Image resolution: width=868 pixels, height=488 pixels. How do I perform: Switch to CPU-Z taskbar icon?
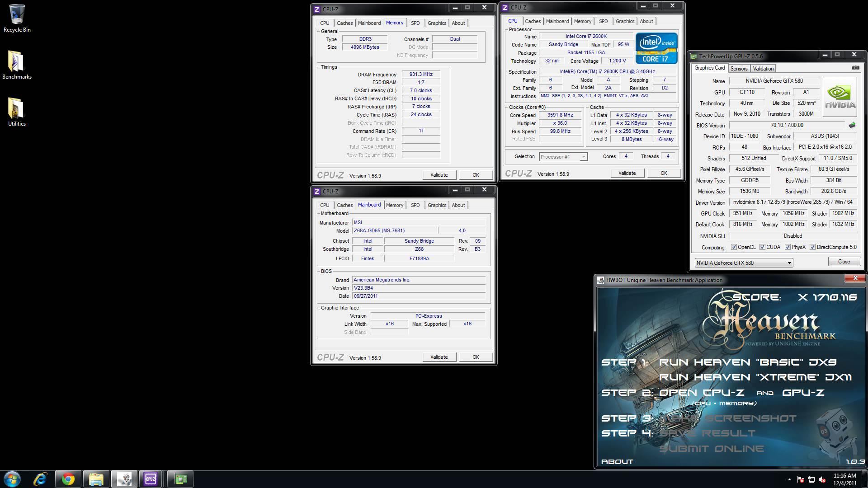click(x=151, y=479)
